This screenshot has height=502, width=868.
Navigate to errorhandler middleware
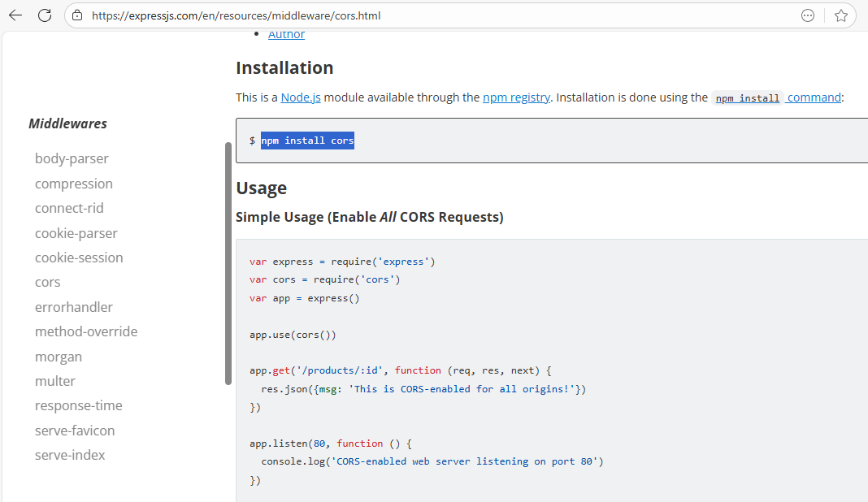[x=74, y=307]
